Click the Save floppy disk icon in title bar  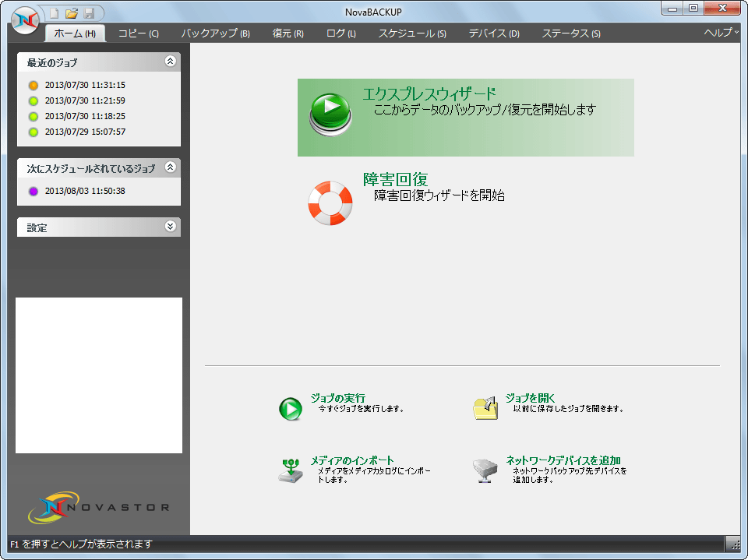click(89, 13)
